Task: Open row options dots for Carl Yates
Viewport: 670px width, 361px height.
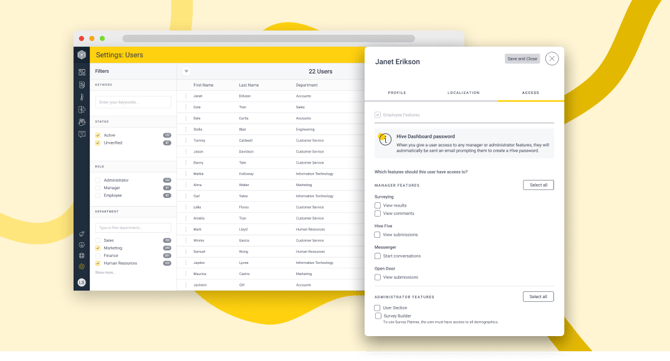Action: [186, 196]
